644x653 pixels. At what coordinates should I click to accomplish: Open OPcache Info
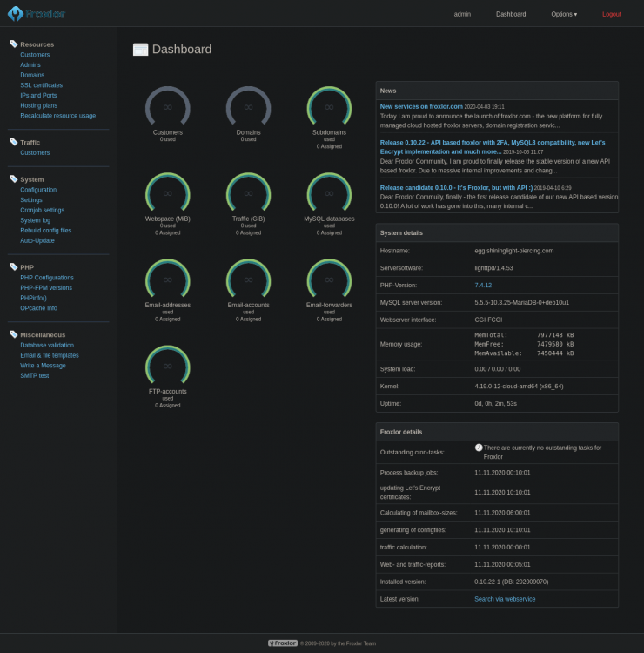coord(38,307)
